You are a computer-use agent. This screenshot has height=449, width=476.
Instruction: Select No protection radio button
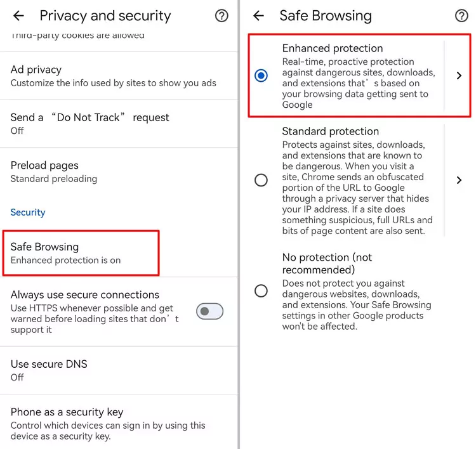[261, 291]
